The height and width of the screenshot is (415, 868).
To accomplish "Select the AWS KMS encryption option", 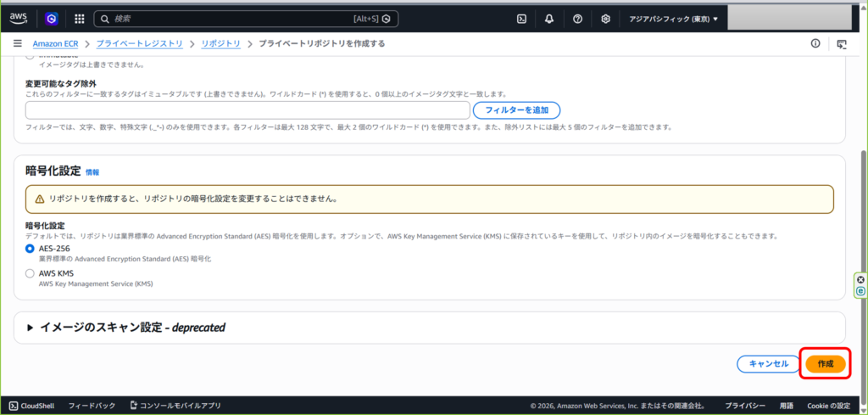I will tap(31, 273).
